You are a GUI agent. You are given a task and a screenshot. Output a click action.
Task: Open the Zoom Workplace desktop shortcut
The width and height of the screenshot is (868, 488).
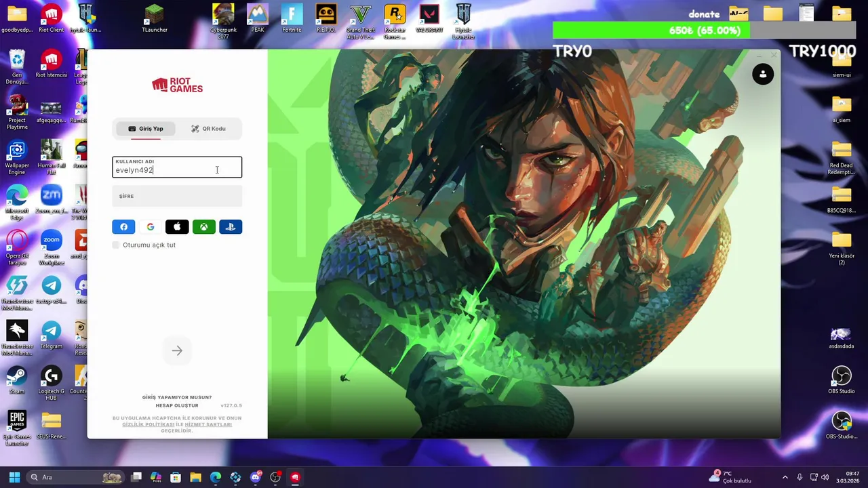point(51,248)
